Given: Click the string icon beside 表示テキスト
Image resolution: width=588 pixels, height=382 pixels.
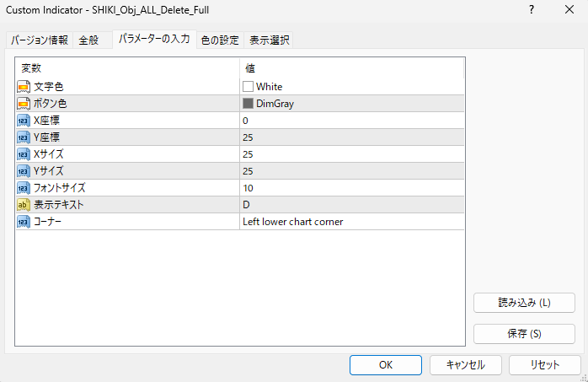Looking at the screenshot, I should tap(24, 205).
